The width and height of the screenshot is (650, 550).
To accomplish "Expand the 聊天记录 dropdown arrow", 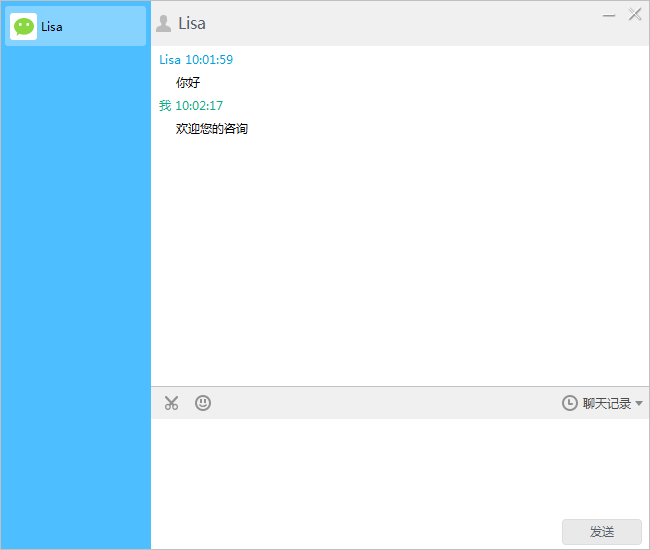I will coord(639,403).
